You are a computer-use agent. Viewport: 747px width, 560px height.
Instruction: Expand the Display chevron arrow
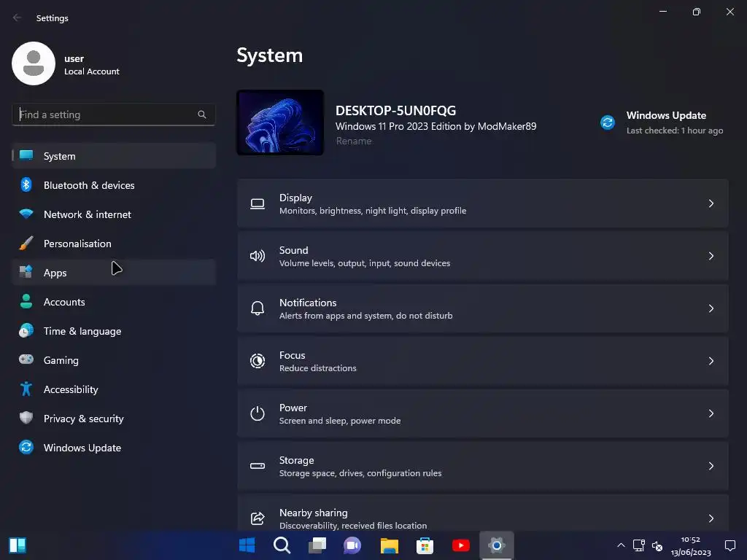pos(711,204)
